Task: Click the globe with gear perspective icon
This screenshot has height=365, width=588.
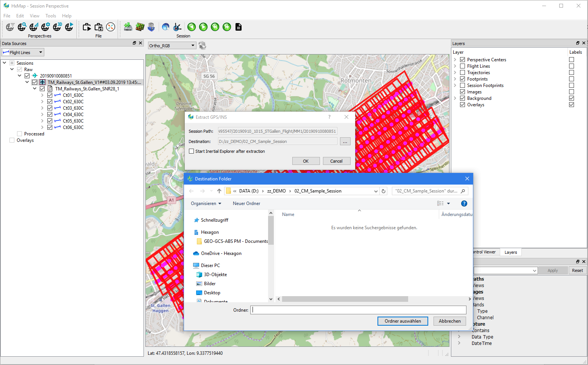Action: click(x=45, y=27)
